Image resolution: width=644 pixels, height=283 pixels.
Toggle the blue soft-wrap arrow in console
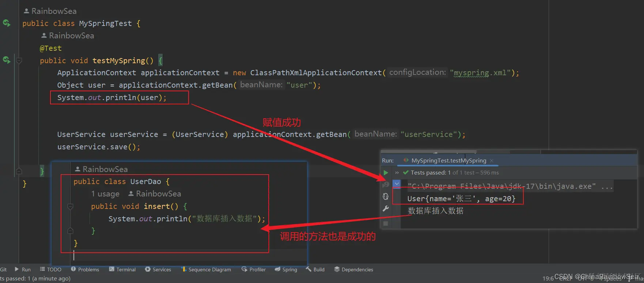(397, 184)
